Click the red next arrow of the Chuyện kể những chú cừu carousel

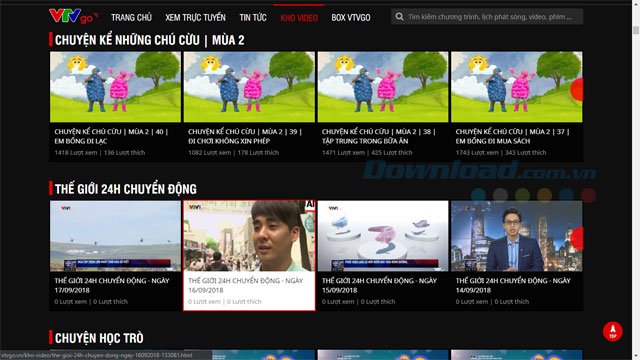577,89
